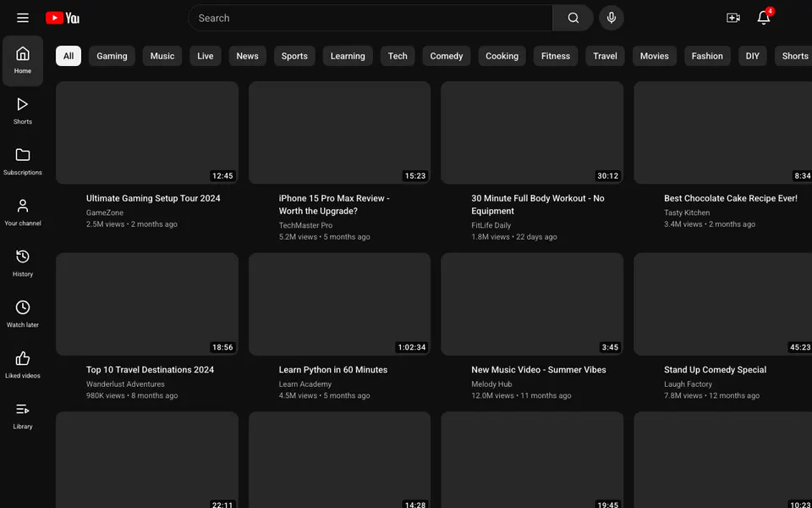Click title Learn Python in 60 Minutes
The image size is (812, 508).
click(x=333, y=370)
